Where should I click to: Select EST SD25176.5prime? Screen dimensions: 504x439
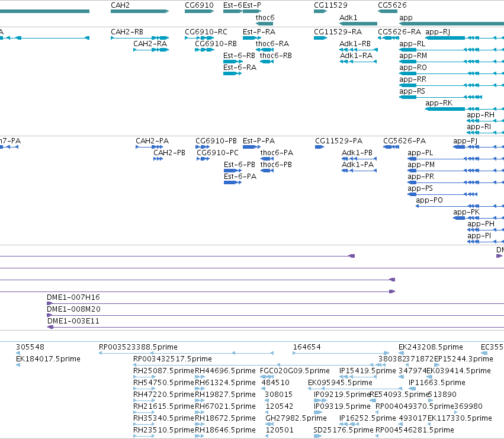344,430
